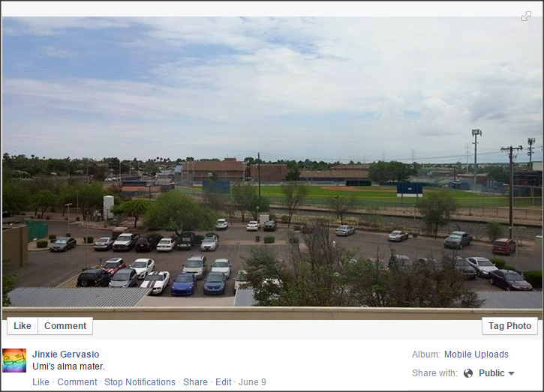This screenshot has width=544, height=392.
Task: Toggle Stop Notifications for this photo
Action: (x=140, y=382)
